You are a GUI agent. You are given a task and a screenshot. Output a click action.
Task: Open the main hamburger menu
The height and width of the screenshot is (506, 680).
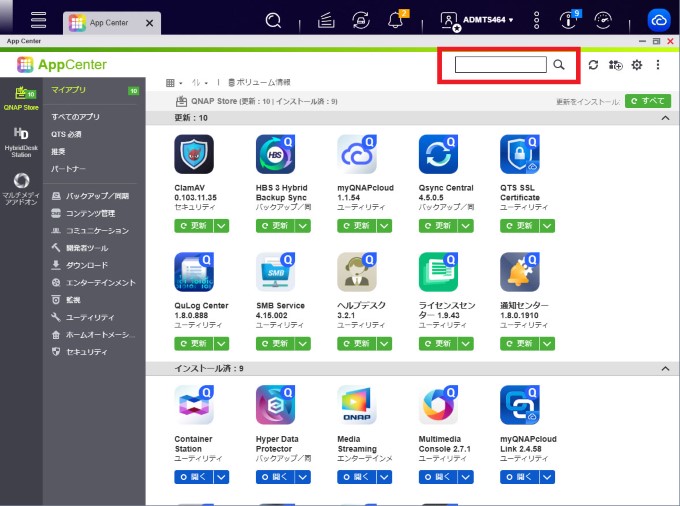(38, 20)
